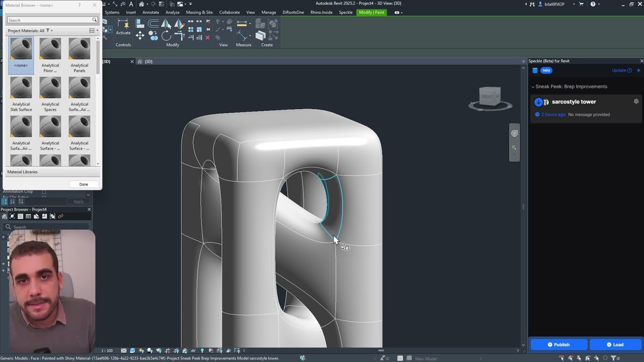Click the Apply button in Properties panel
Screen dimensions: 644x362
tap(78, 202)
